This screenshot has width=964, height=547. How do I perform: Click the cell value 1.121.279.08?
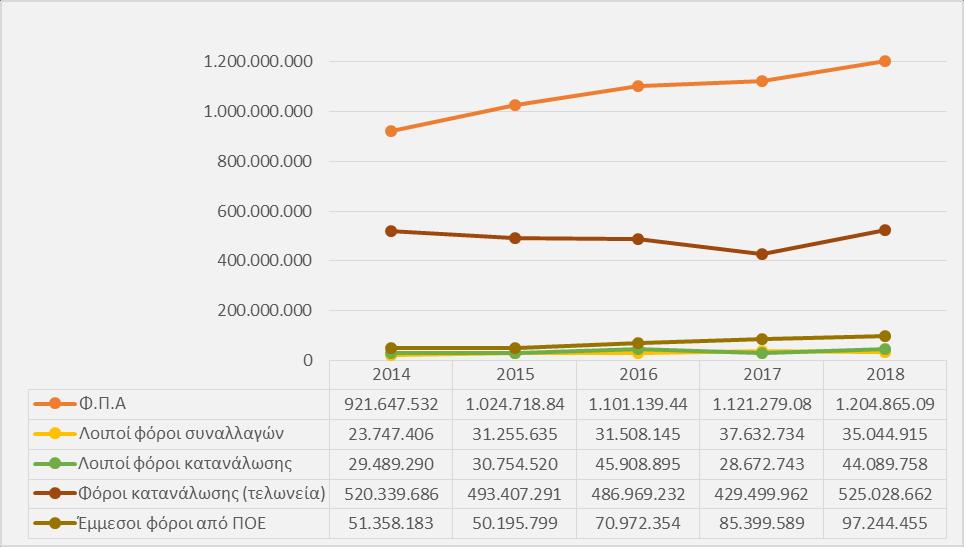(x=762, y=404)
